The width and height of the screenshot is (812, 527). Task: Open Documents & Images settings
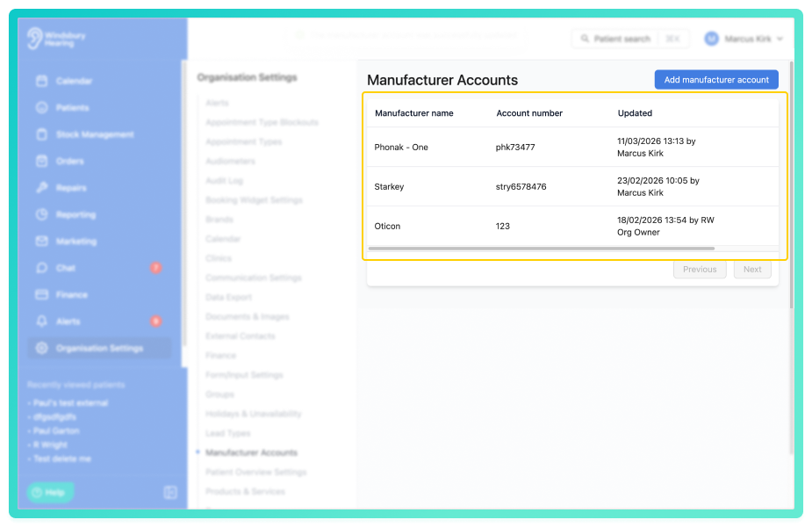pos(247,316)
